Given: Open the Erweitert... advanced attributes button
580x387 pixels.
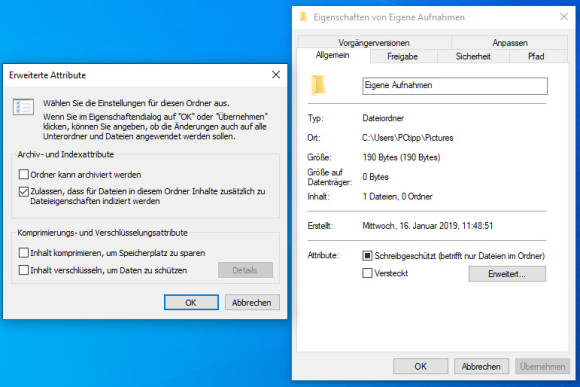Looking at the screenshot, I should (507, 274).
